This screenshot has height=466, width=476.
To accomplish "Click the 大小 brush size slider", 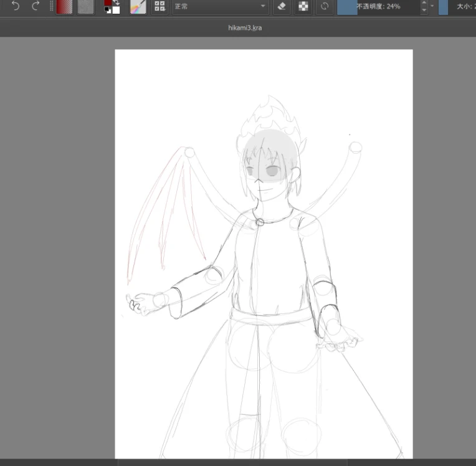I will point(457,6).
